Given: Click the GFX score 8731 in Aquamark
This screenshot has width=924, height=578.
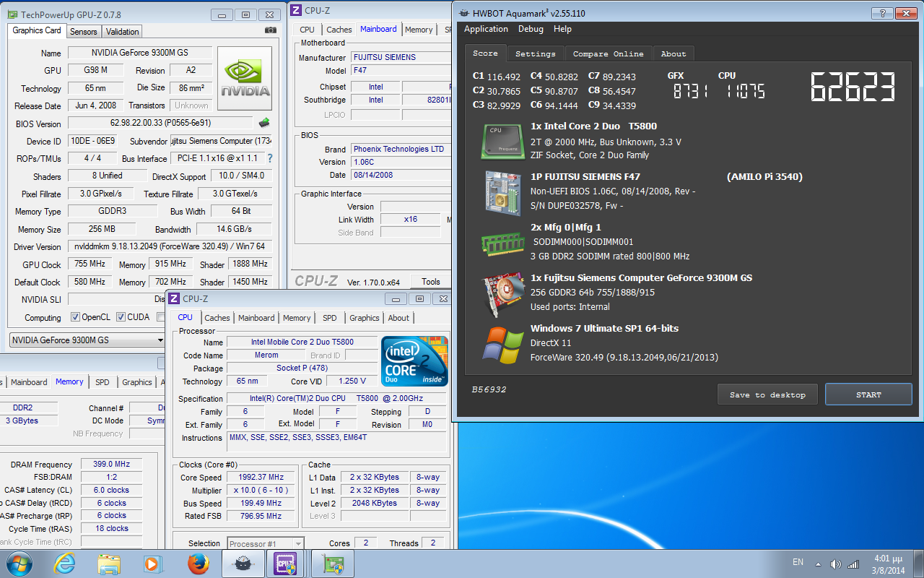Looking at the screenshot, I should tap(690, 91).
